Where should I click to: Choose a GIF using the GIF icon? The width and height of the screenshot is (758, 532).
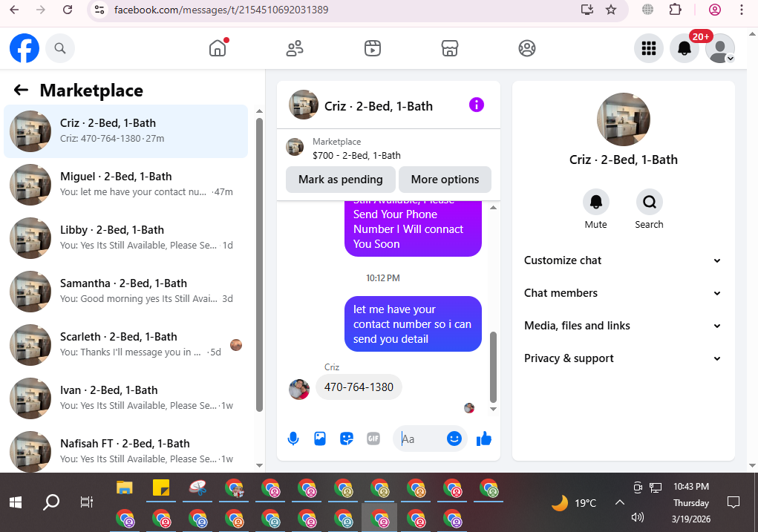click(x=373, y=439)
